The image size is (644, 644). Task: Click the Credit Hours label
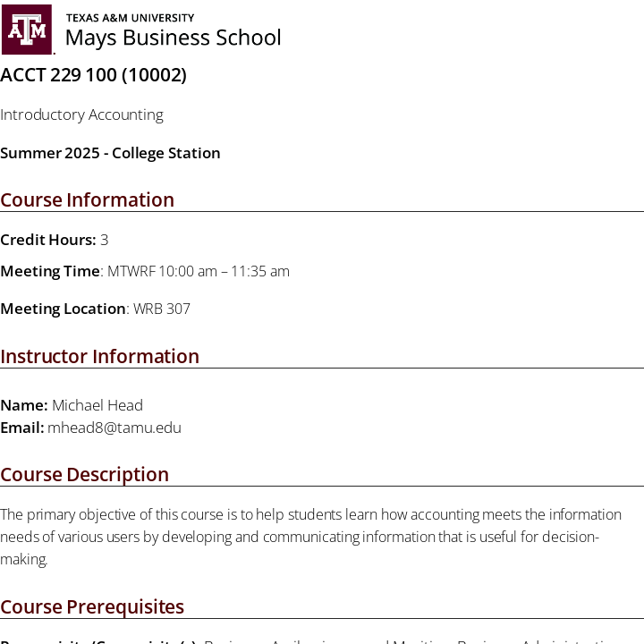47,240
